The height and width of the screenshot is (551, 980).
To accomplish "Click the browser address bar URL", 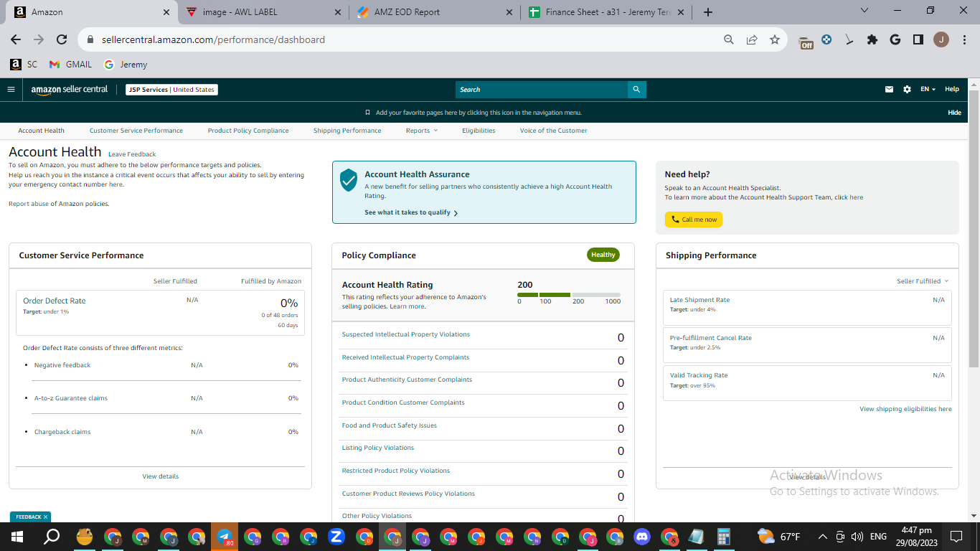I will point(213,39).
